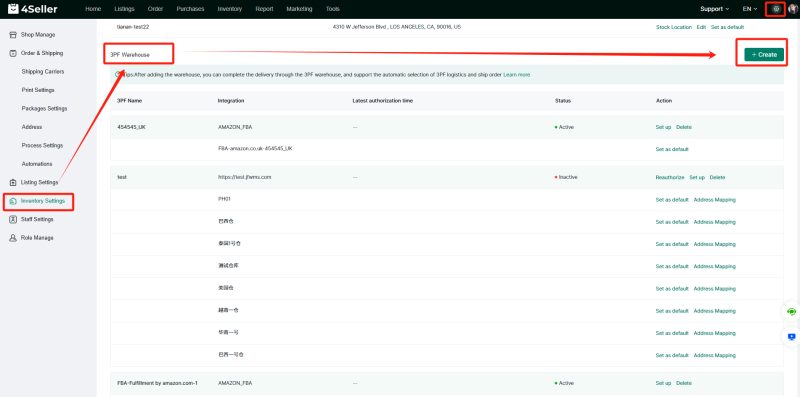Click the Staff Settings sidebar icon
Image resolution: width=800 pixels, height=397 pixels.
point(13,219)
